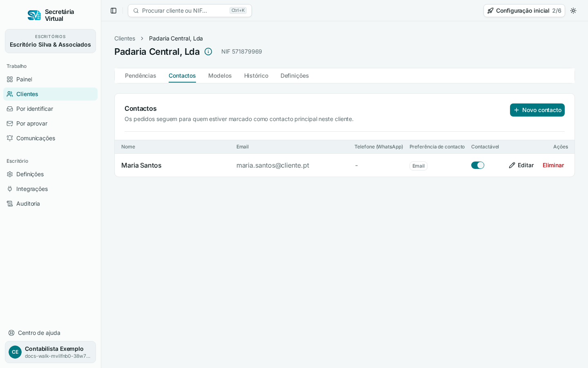Click the Email preference badge

[419, 166]
